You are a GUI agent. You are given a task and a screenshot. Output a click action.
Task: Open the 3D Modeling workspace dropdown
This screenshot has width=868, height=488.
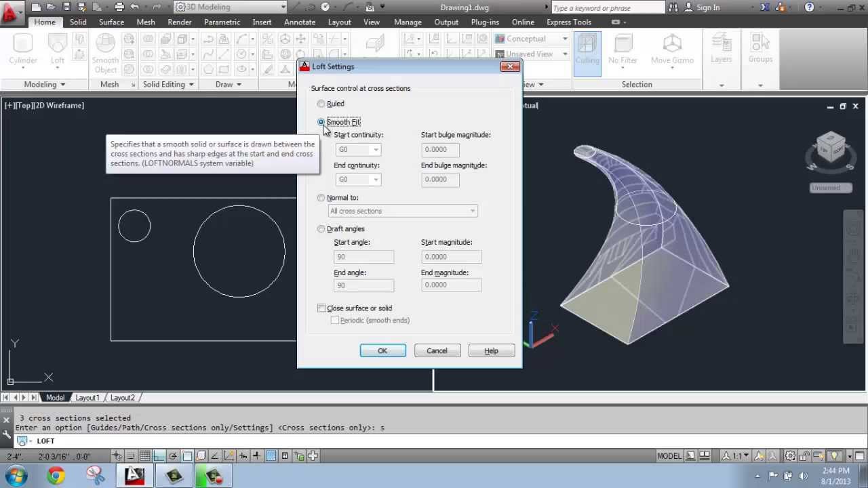tap(231, 7)
